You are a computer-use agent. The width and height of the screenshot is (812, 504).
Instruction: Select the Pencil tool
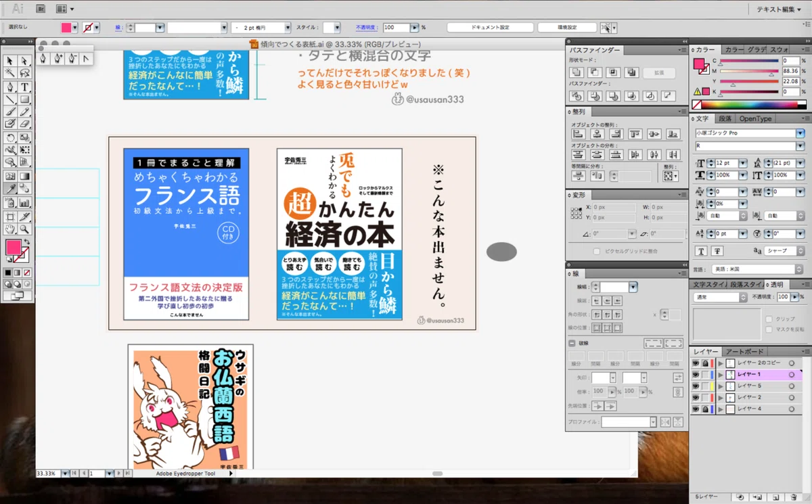[25, 112]
